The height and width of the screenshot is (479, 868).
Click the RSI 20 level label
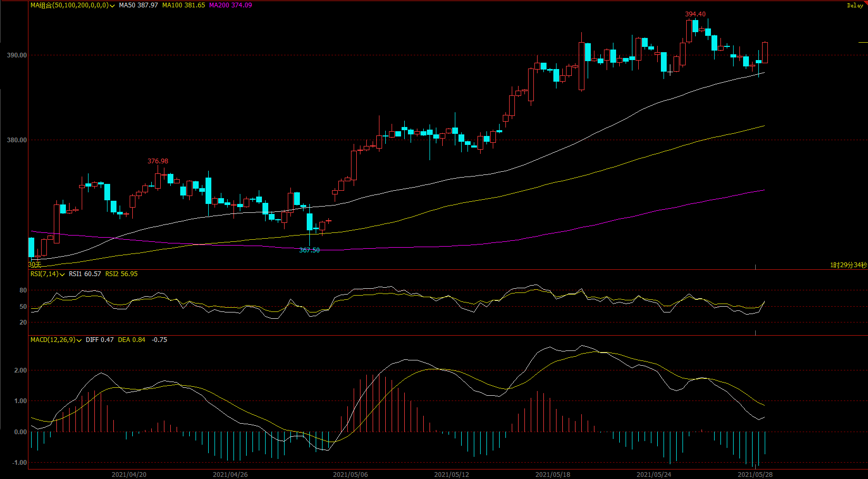point(23,322)
